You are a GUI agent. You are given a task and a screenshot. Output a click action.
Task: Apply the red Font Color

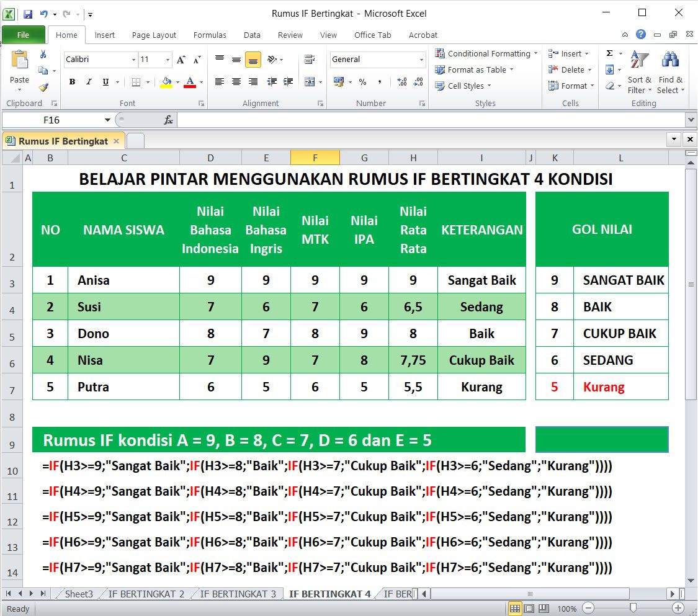coord(190,82)
